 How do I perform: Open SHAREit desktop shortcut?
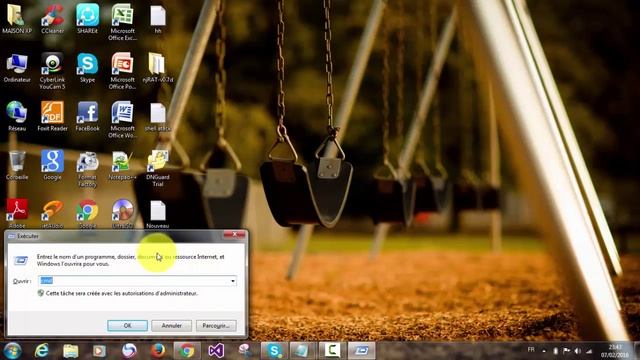tap(87, 19)
